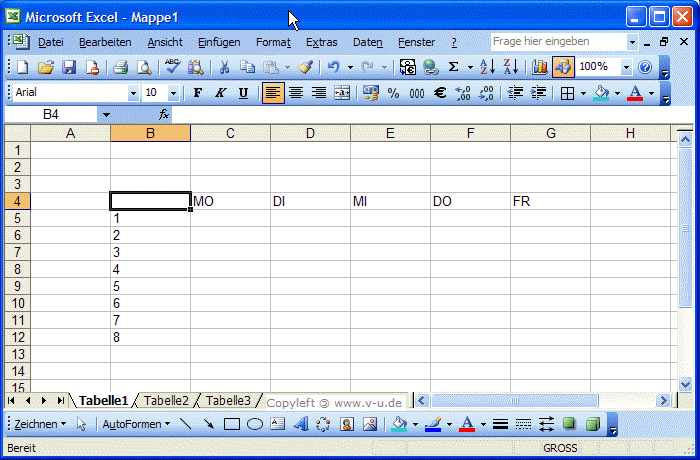700x460 pixels.
Task: Activate the Format Painter brush
Action: tap(306, 67)
